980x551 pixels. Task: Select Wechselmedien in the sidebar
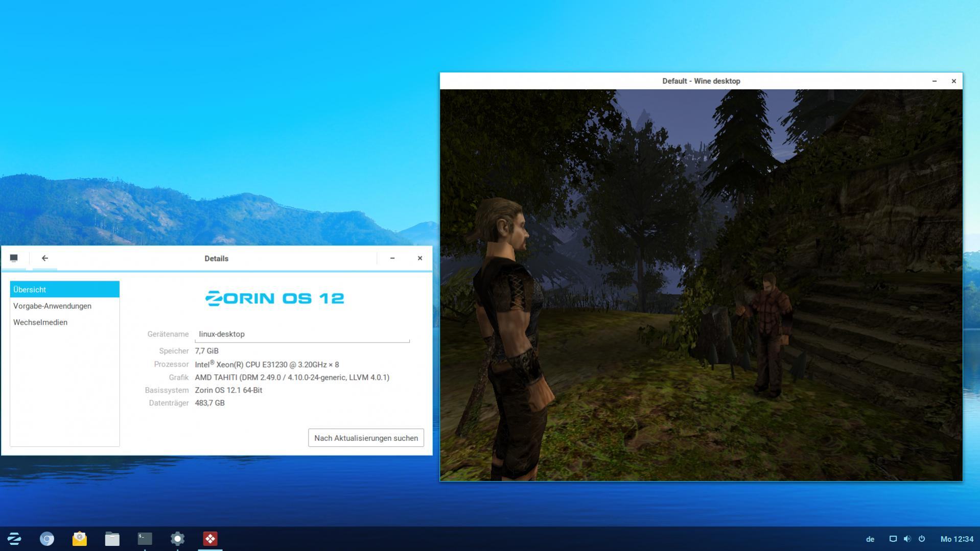point(65,322)
